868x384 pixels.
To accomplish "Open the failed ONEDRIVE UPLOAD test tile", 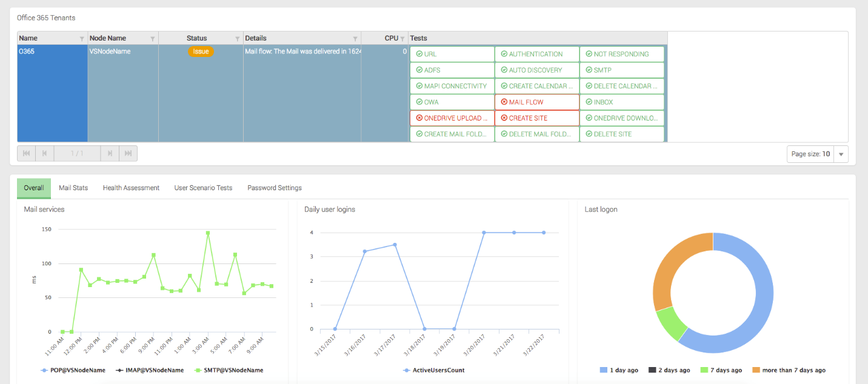I will click(452, 118).
